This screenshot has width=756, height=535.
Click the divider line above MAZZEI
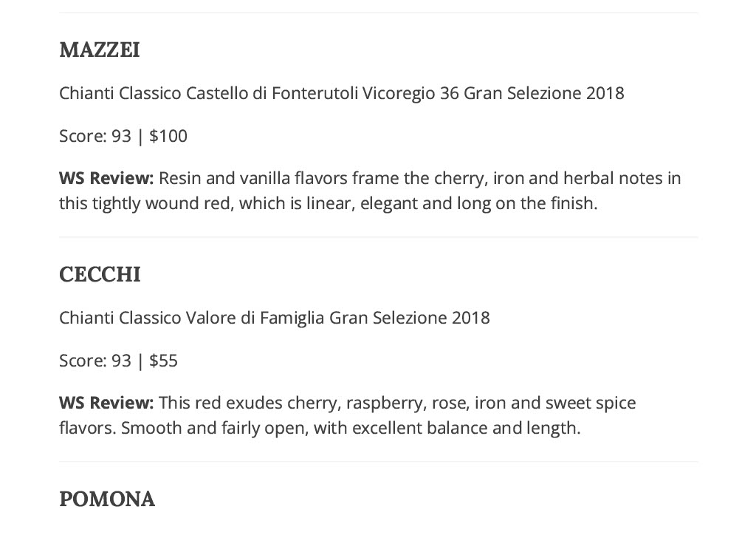(x=379, y=12)
